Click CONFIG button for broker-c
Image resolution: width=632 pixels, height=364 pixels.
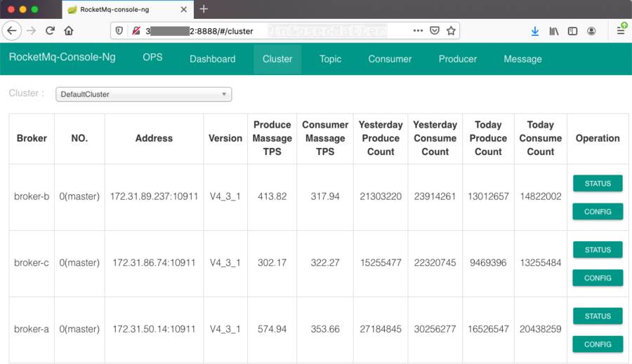coord(598,278)
